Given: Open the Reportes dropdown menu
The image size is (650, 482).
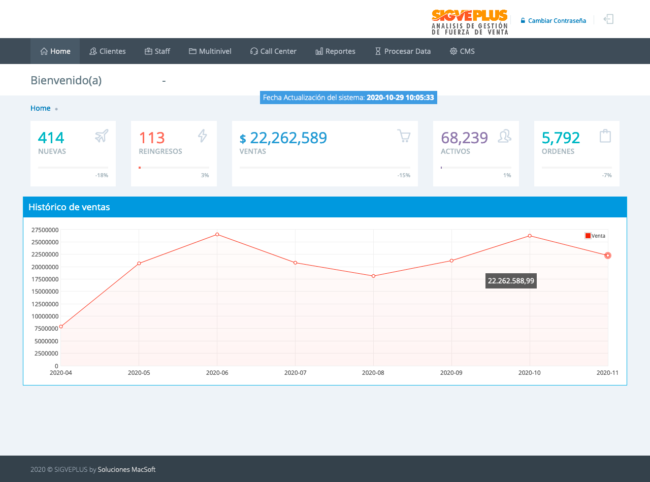Looking at the screenshot, I should tap(335, 51).
